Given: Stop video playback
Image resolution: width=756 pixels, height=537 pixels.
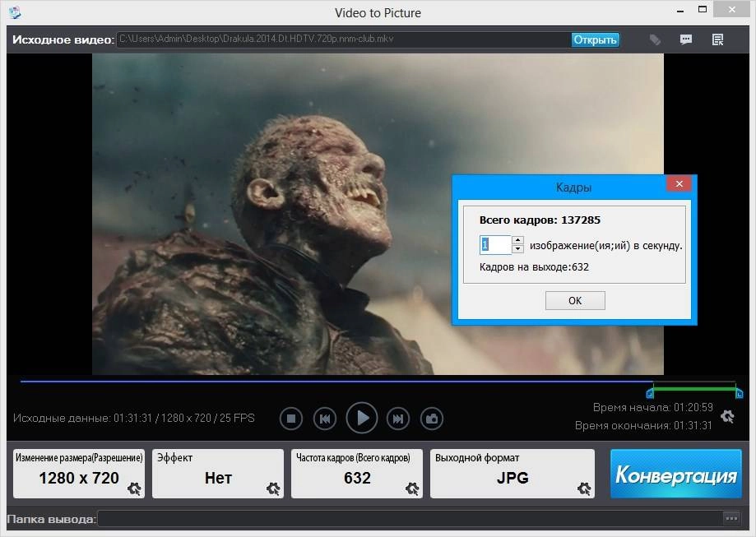Looking at the screenshot, I should (x=291, y=419).
